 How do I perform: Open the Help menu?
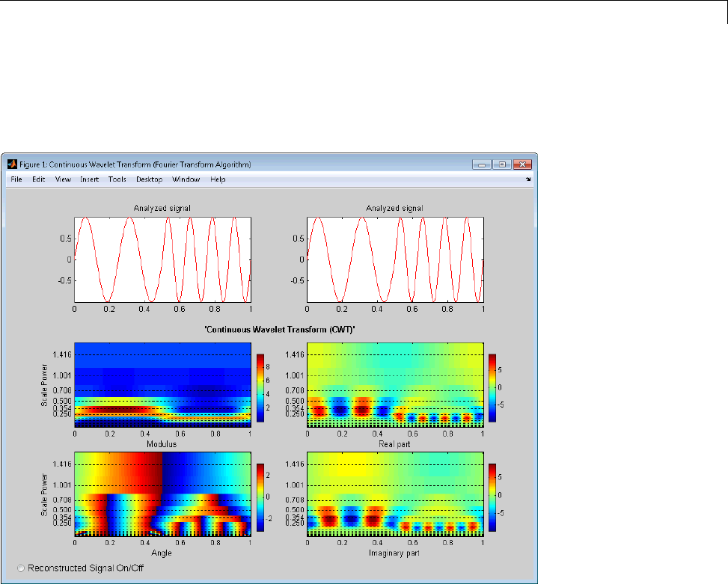(x=218, y=179)
